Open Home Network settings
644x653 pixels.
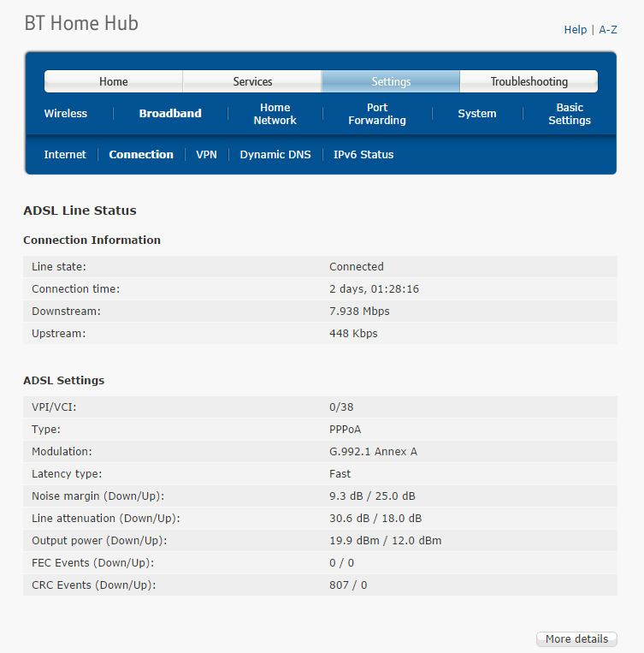click(x=275, y=114)
